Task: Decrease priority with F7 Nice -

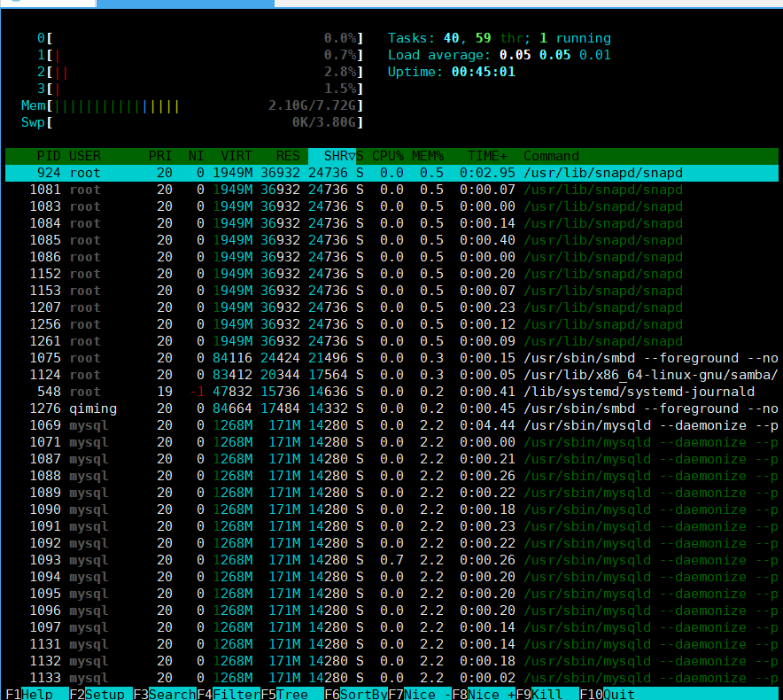Action: point(420,694)
